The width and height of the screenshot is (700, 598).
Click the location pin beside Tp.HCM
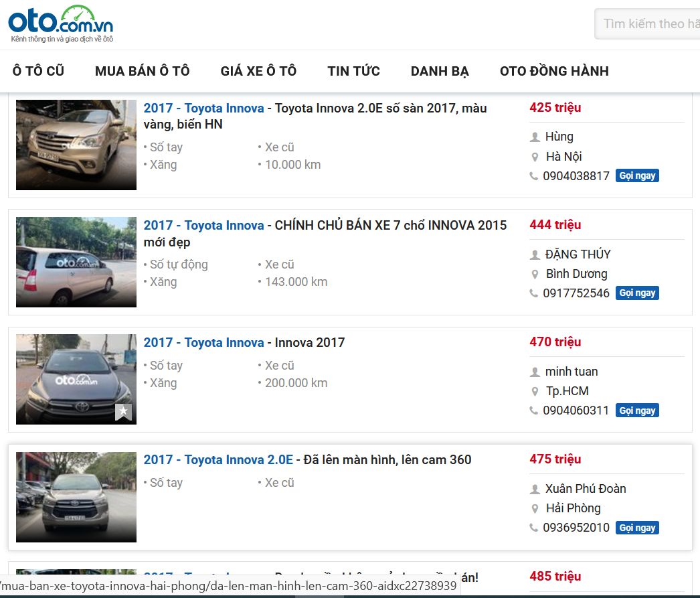tap(535, 392)
